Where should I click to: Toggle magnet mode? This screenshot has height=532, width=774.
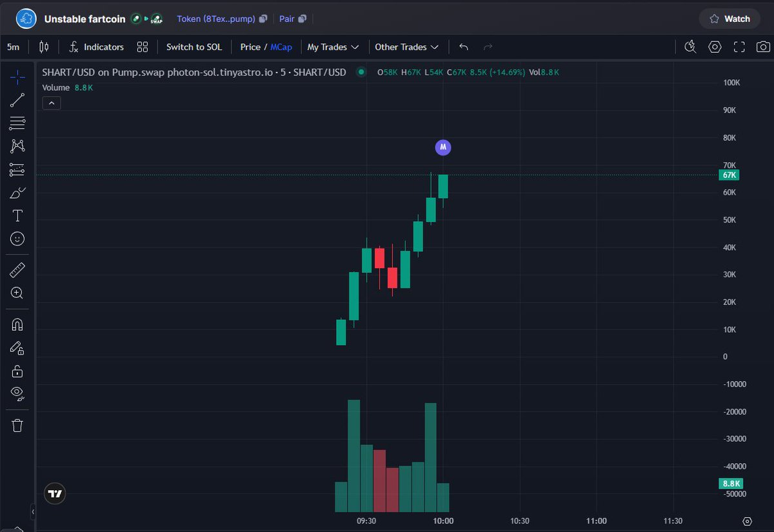pos(17,324)
